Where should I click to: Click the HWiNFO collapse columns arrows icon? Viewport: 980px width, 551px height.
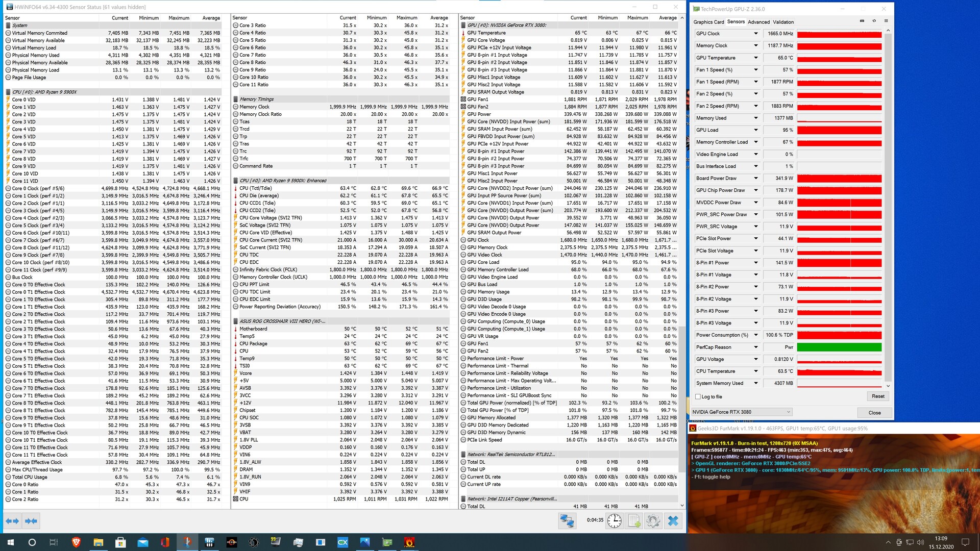[x=31, y=521]
